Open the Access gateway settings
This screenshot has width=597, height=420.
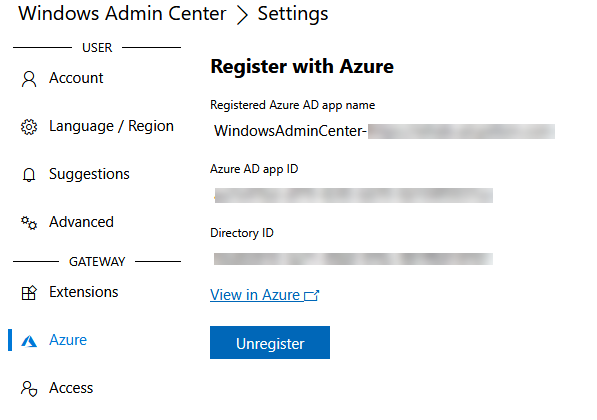point(71,388)
